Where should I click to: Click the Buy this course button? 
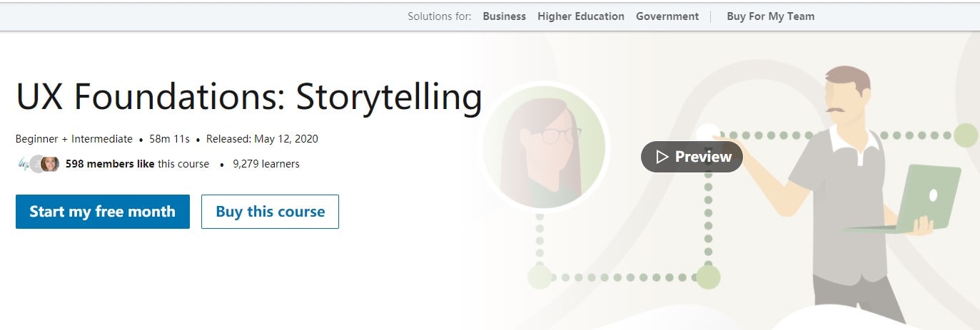pos(270,212)
